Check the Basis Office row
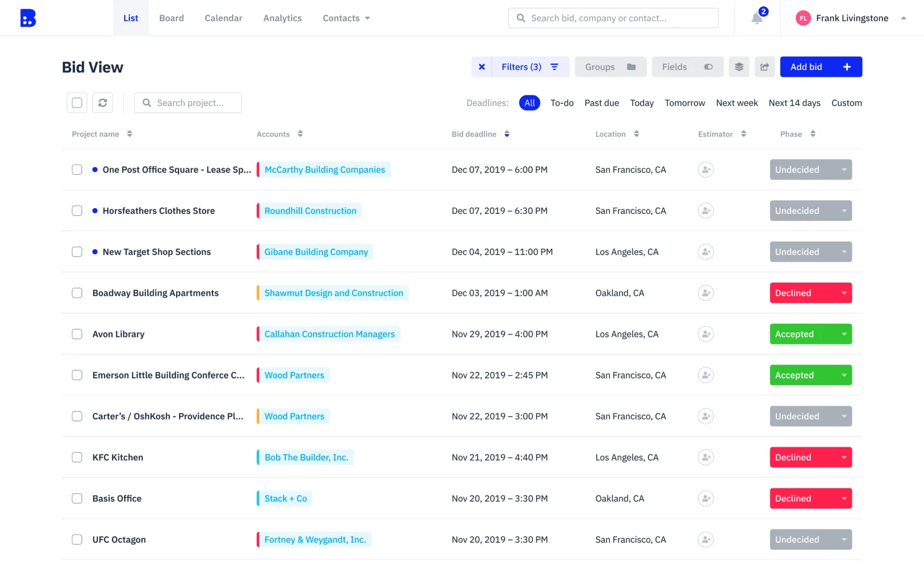Screen dimensions: 924x578 (77, 498)
